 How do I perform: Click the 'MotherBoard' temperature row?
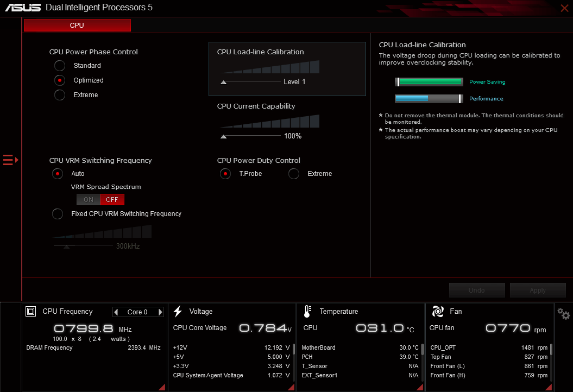pos(360,348)
